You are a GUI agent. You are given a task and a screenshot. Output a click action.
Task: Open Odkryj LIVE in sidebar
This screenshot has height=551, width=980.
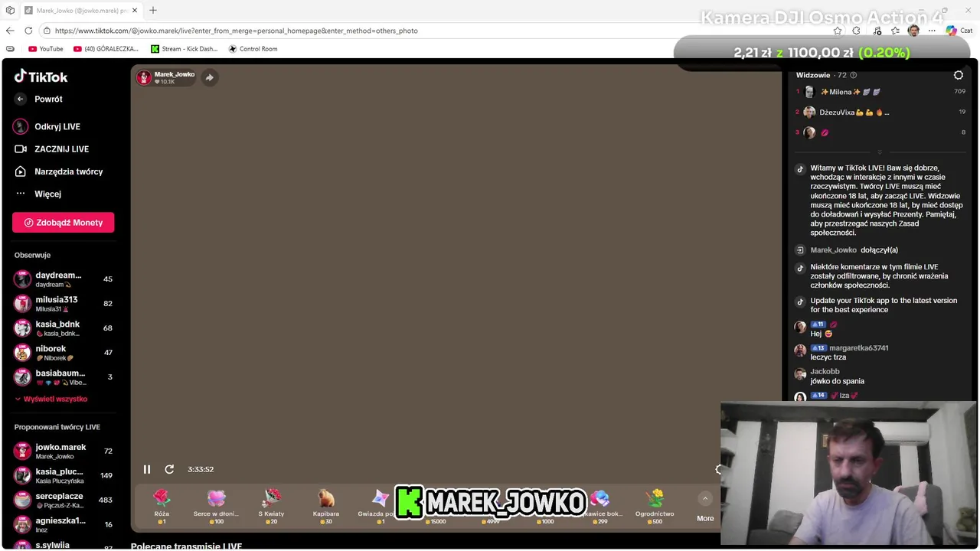tap(57, 126)
